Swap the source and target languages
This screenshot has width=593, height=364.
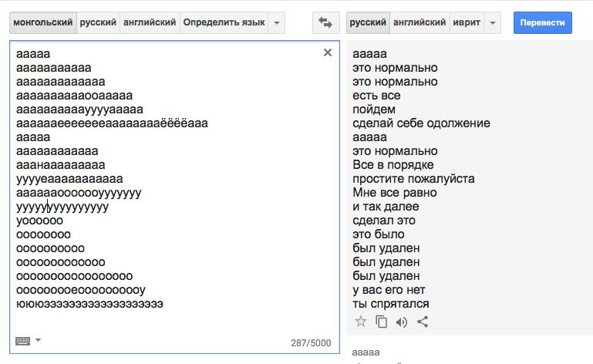[326, 22]
